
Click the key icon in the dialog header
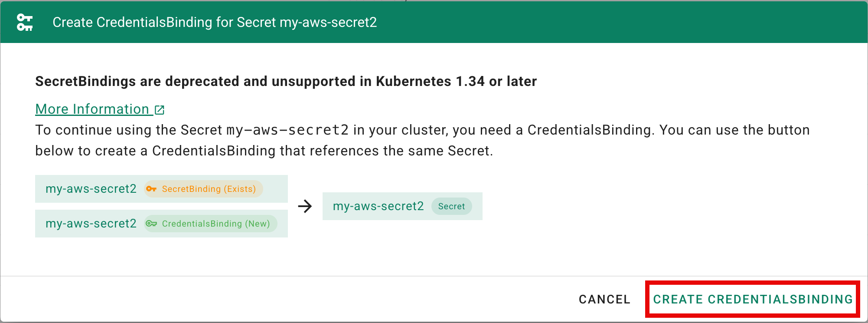point(25,22)
